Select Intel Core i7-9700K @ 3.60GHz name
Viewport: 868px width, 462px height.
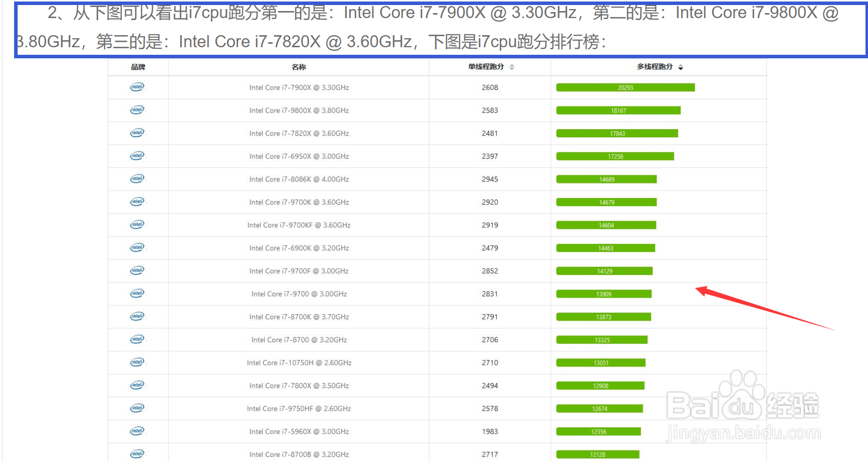[x=299, y=202]
